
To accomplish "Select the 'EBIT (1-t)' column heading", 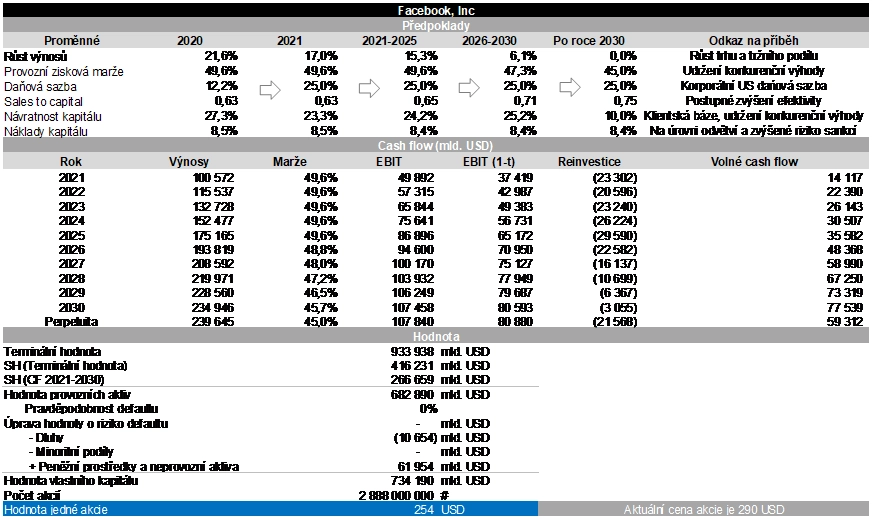I will 489,162.
